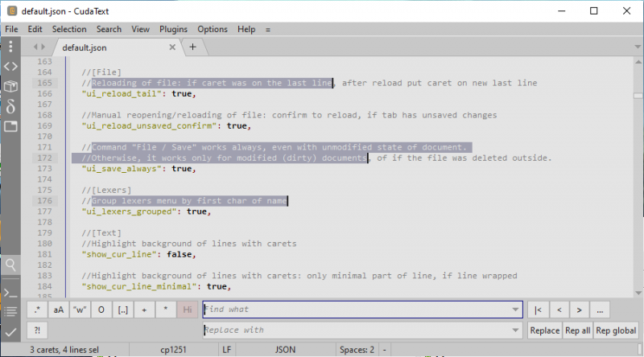644x357 pixels.
Task: Click the cp1251 encoding status field
Action: coord(173,350)
